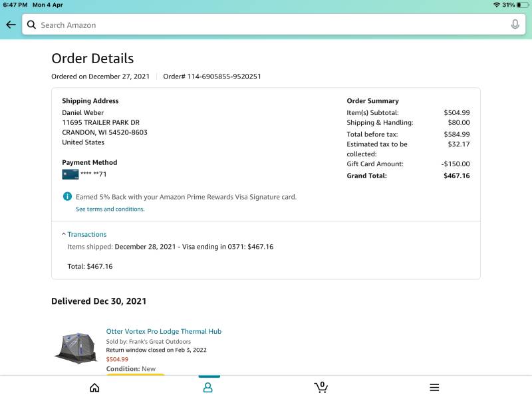This screenshot has width=532, height=399.
Task: Tap CRANDON, WI 54520-8603 line
Action: pyautogui.click(x=105, y=132)
